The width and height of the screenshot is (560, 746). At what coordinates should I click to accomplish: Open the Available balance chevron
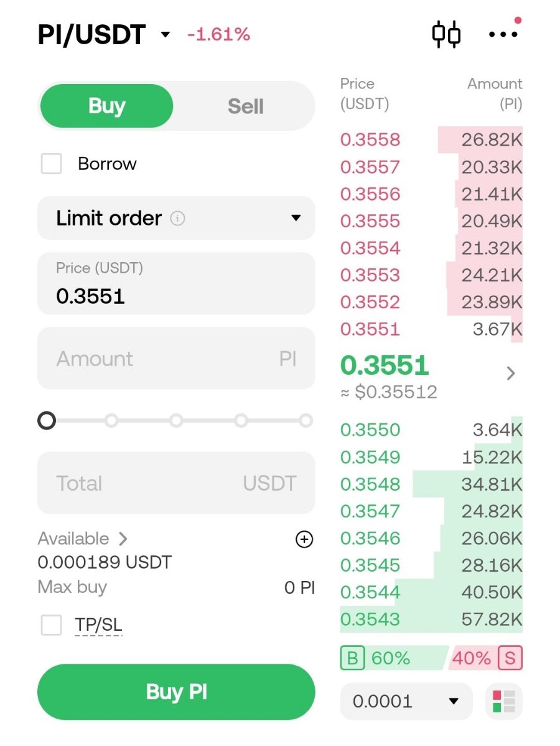123,539
